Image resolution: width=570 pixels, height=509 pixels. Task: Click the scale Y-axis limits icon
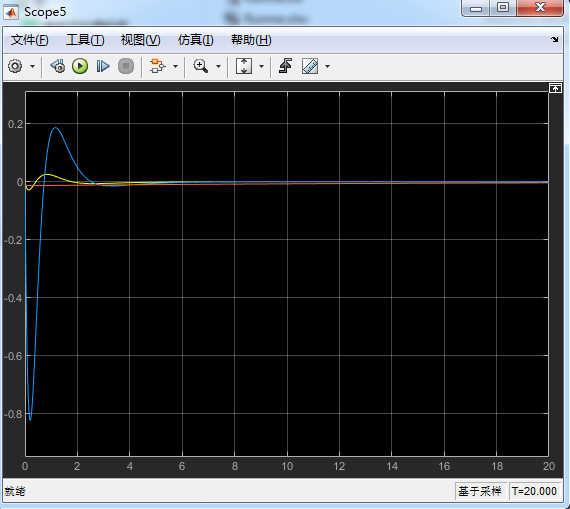click(x=244, y=67)
